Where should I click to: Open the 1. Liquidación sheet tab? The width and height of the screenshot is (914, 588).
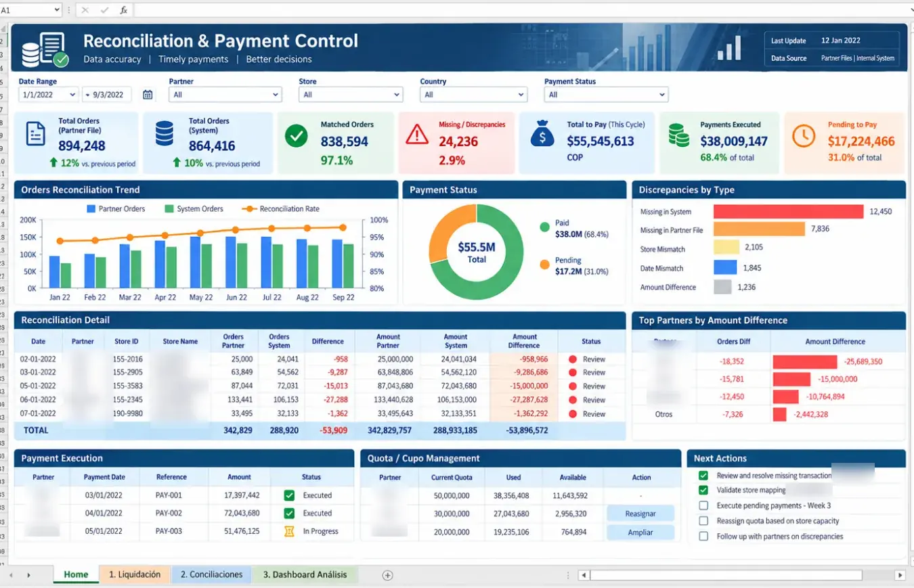coord(135,574)
